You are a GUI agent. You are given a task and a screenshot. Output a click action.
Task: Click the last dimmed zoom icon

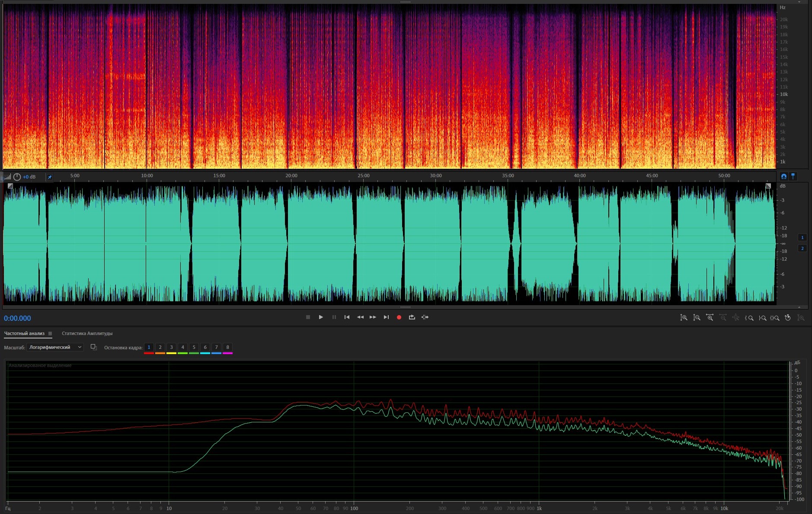click(x=801, y=318)
